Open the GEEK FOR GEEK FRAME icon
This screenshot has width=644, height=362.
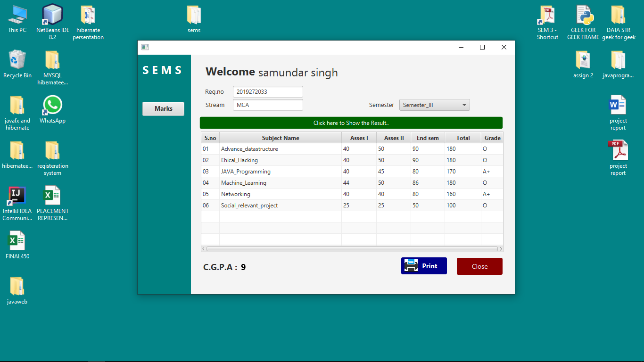[583, 14]
